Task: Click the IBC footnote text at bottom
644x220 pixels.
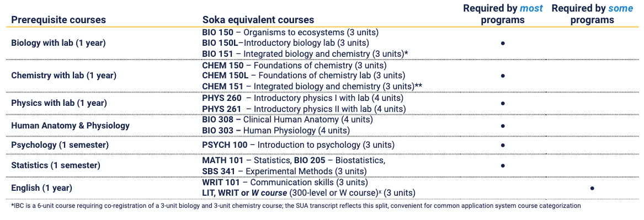Action: (296, 206)
